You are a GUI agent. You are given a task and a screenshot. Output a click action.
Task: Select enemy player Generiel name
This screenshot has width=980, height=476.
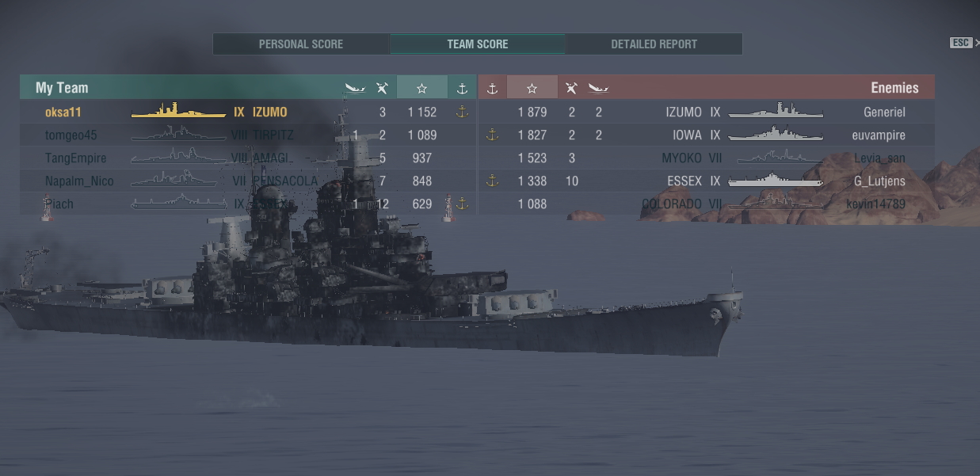884,112
